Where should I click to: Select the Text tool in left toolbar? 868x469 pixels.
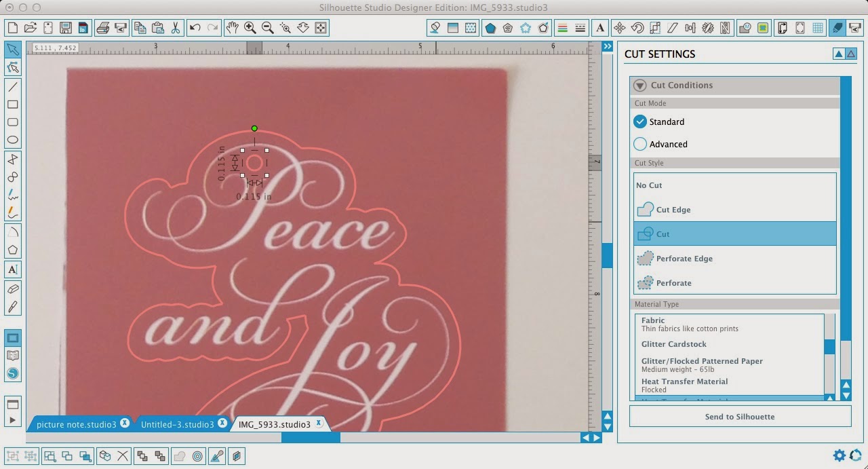[13, 269]
